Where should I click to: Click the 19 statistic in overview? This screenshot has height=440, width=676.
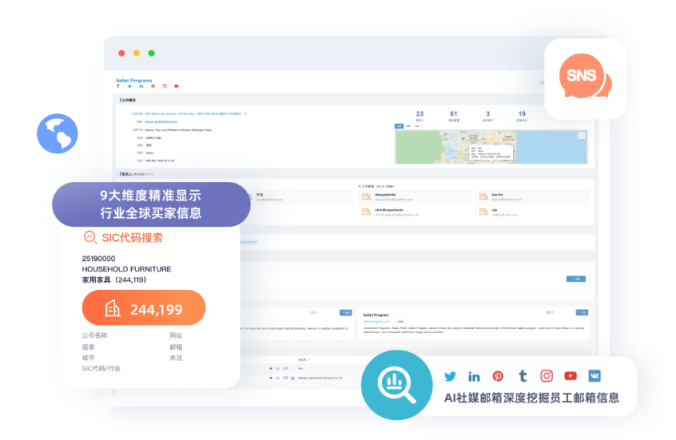(521, 114)
